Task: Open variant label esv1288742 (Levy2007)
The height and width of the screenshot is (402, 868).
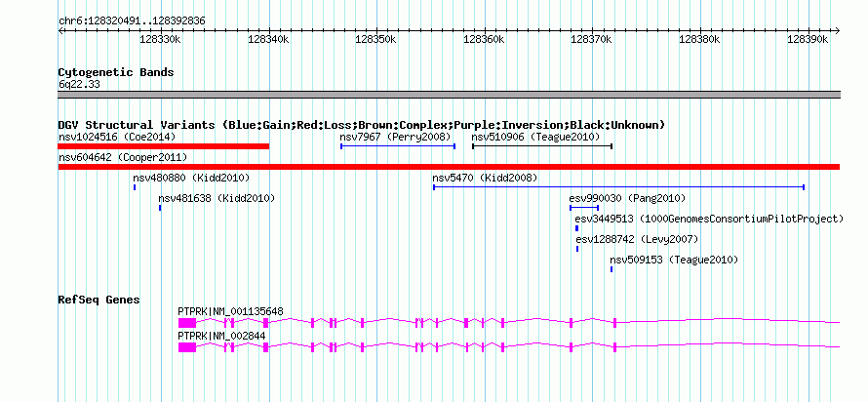Action: pyautogui.click(x=637, y=240)
